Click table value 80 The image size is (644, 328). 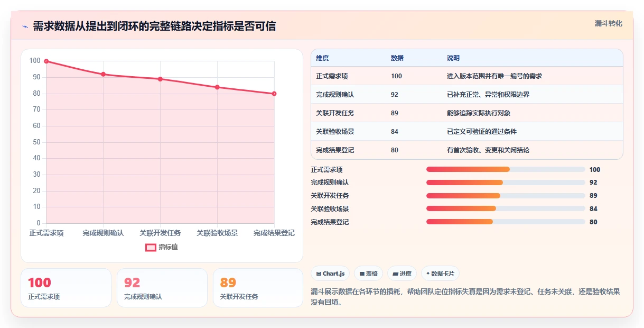click(395, 150)
